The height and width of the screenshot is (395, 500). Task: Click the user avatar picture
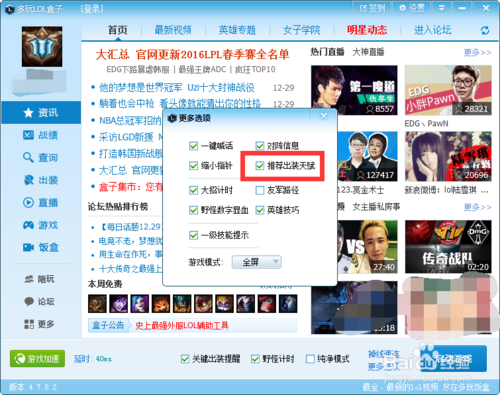click(42, 47)
